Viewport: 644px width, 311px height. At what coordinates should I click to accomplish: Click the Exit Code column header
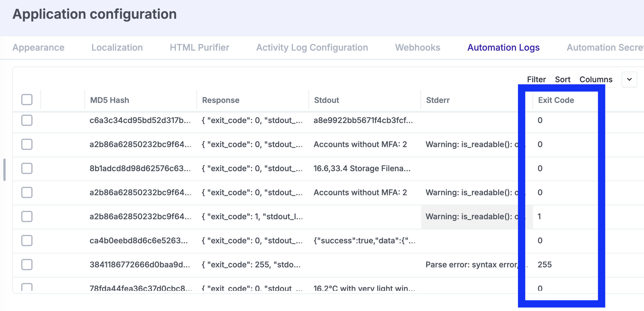[556, 100]
